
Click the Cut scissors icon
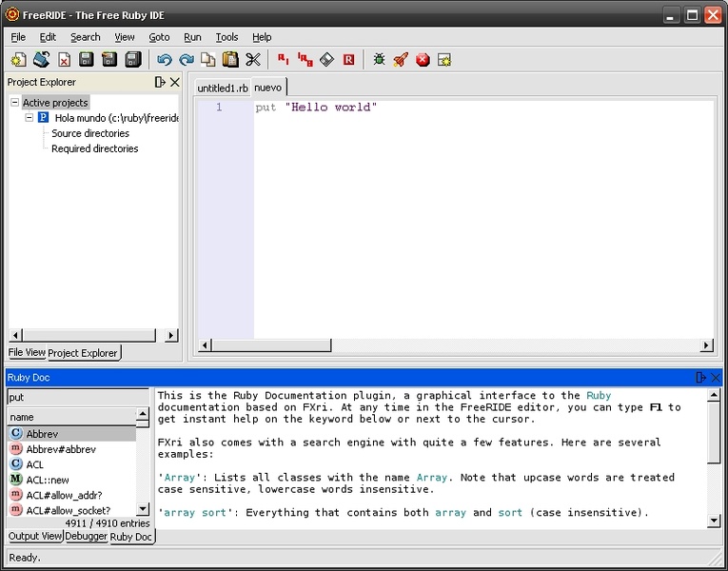point(253,59)
